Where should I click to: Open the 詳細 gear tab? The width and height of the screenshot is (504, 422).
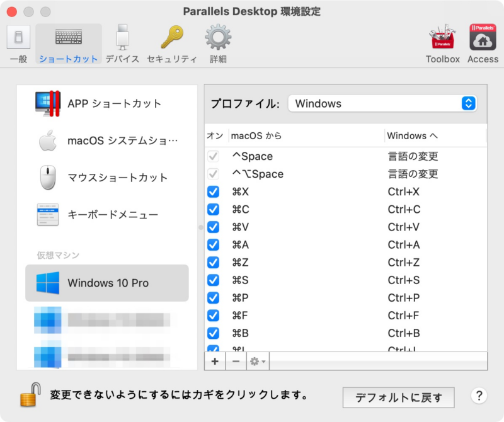pyautogui.click(x=218, y=44)
